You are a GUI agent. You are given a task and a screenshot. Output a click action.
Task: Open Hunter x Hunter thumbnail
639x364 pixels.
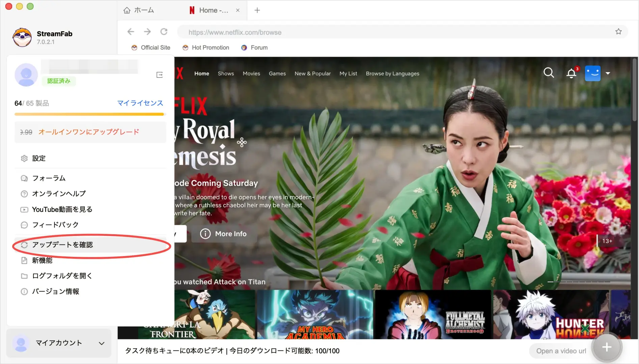pos(551,314)
